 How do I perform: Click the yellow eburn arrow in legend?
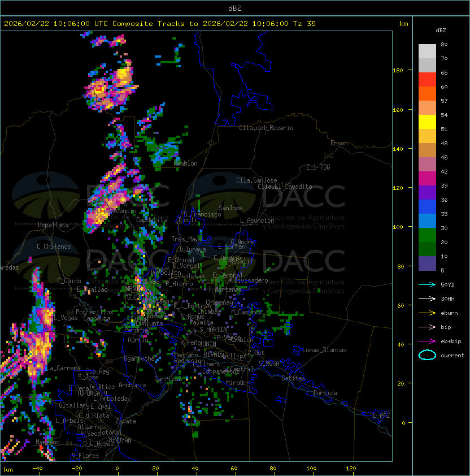[x=427, y=313]
